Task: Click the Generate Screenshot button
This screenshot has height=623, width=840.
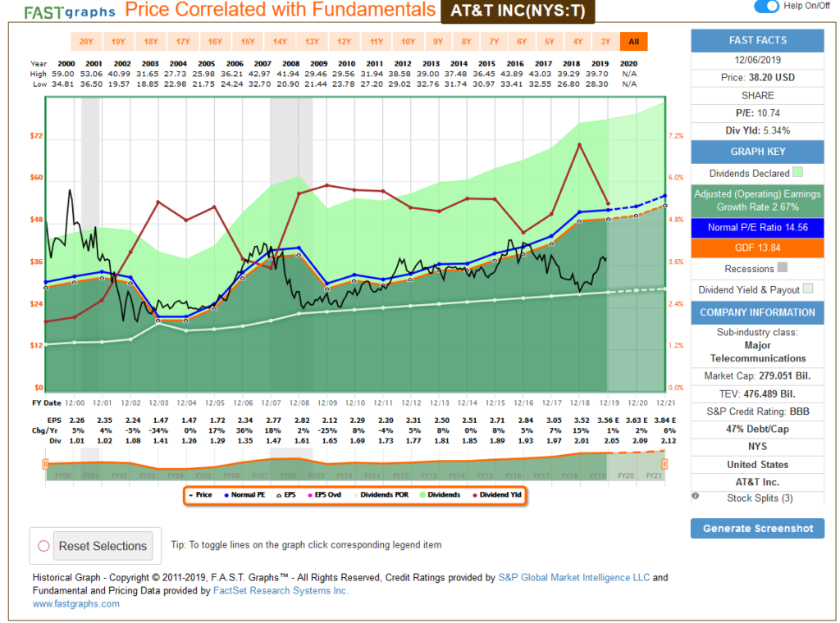Action: pos(757,528)
